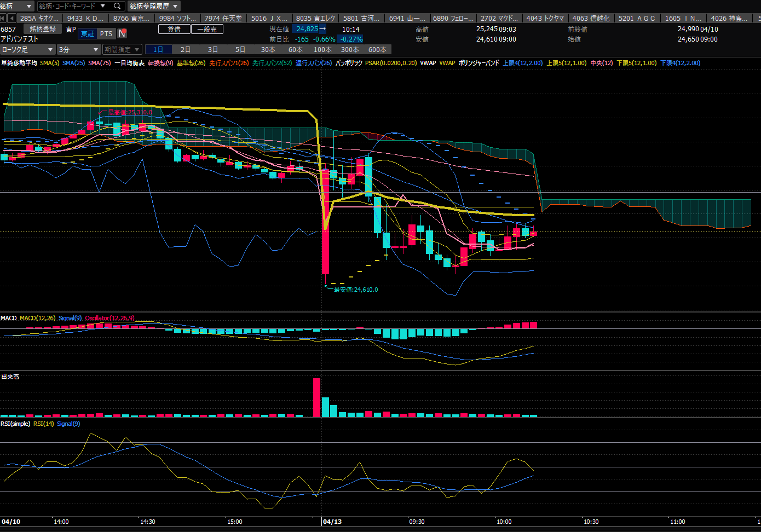The width and height of the screenshot is (761, 532).
Task: Select the 8035 東エレク tab
Action: (315, 18)
